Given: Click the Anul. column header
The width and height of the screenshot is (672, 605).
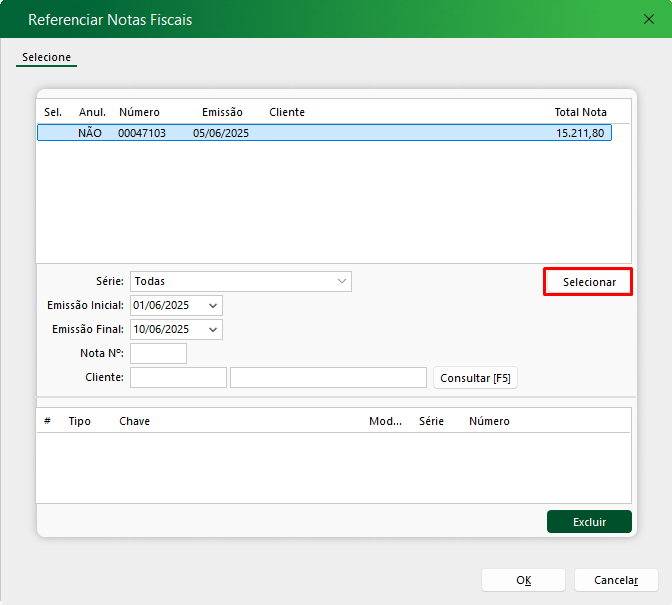Looking at the screenshot, I should click(92, 112).
